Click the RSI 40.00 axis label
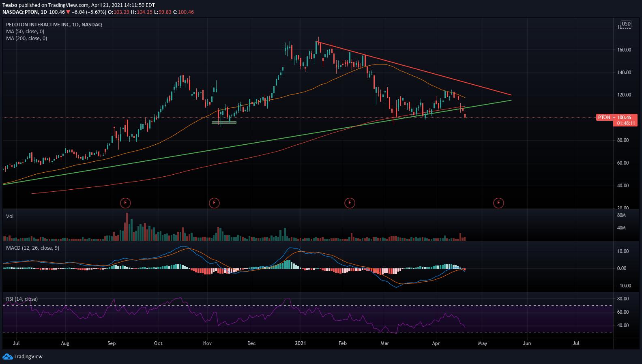This screenshot has height=364, width=642. click(623, 325)
